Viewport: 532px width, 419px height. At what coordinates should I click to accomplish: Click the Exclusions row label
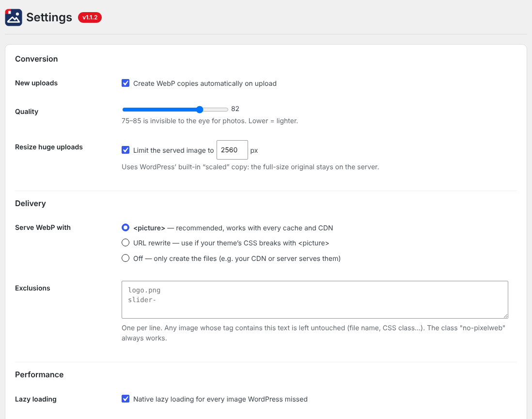32,288
